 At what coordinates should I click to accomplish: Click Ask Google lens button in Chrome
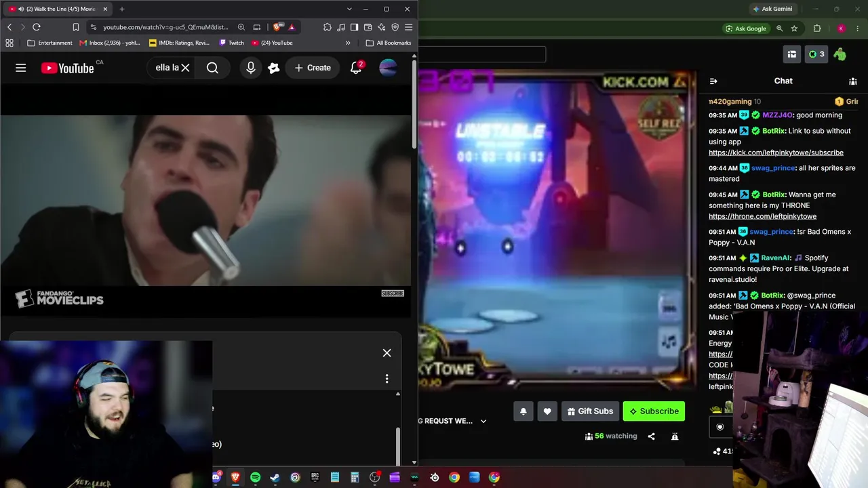(x=746, y=28)
